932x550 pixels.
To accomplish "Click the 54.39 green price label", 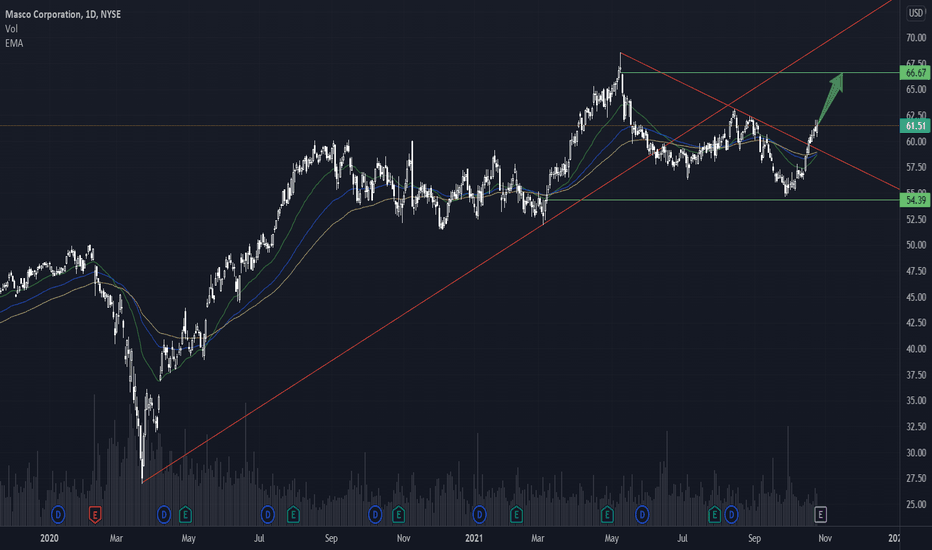I will point(915,200).
